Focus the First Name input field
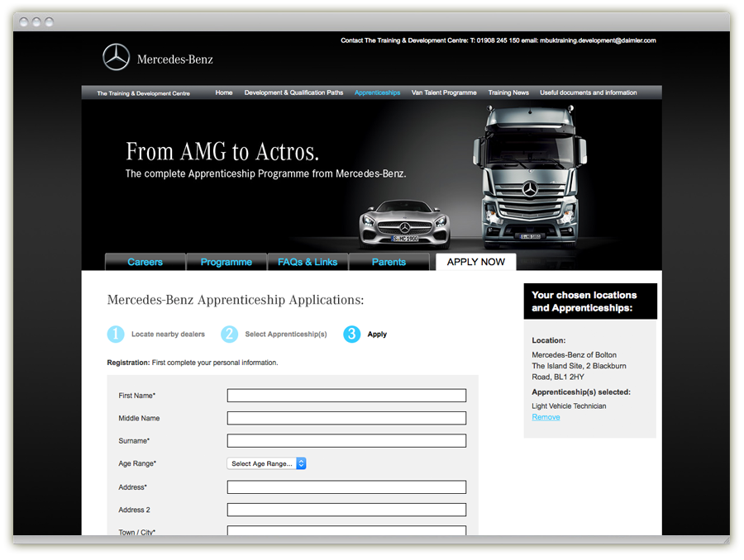Image resolution: width=744 pixels, height=560 pixels. tap(346, 396)
